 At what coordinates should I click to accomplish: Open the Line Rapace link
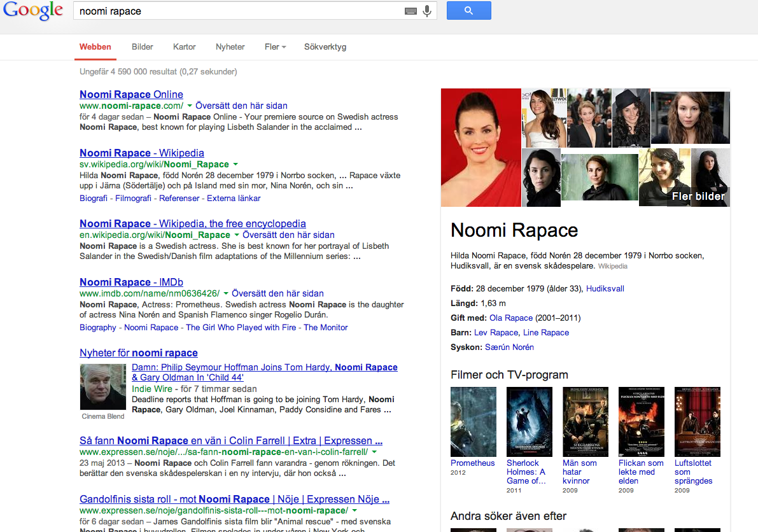(546, 332)
